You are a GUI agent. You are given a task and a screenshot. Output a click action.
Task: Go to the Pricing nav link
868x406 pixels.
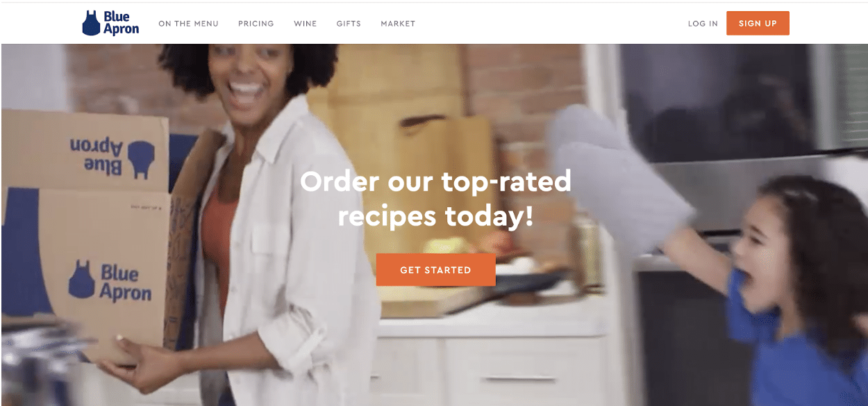point(256,24)
